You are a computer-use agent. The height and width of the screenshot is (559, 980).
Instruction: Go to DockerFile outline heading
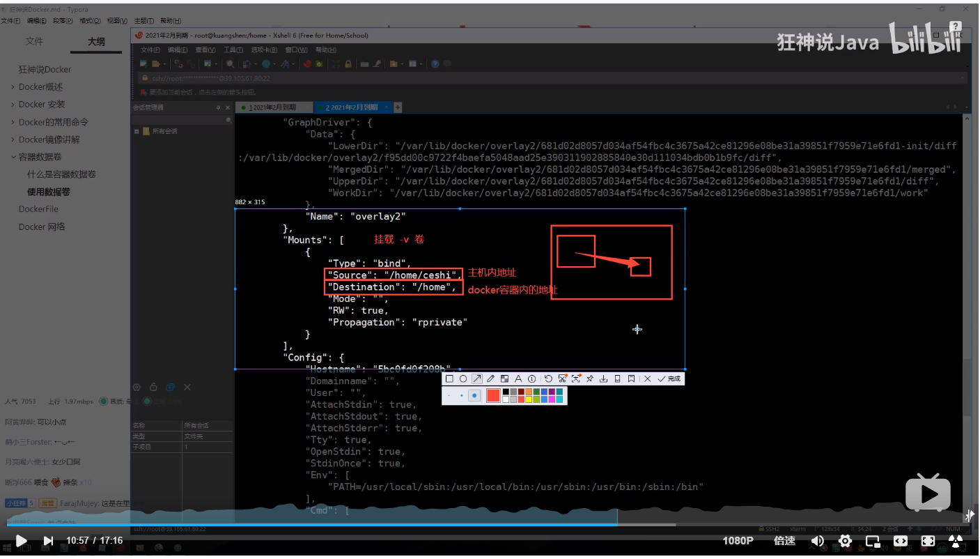(38, 209)
